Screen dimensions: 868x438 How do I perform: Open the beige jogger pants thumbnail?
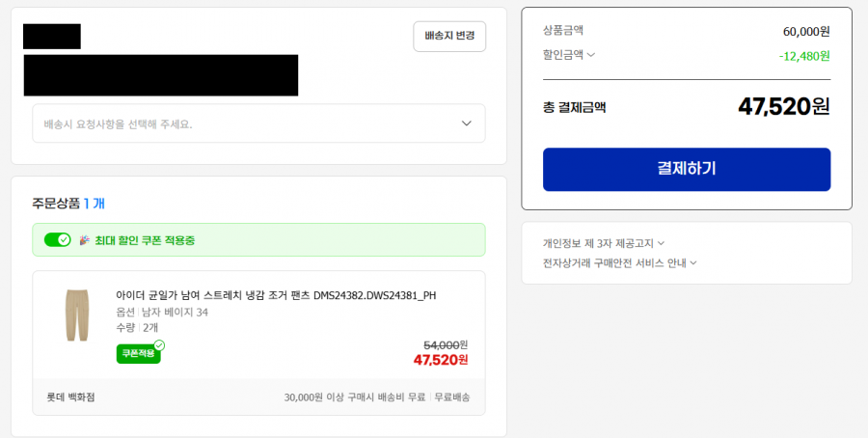(x=77, y=315)
